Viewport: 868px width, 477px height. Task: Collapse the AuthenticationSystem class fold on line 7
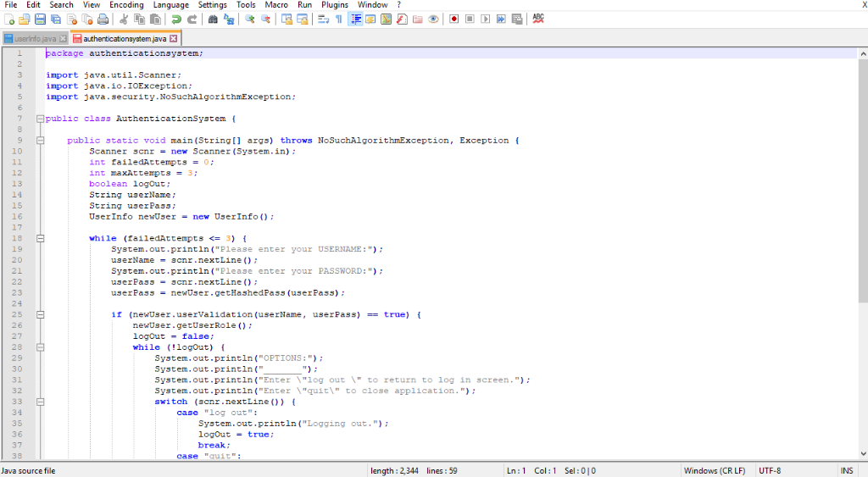tap(40, 119)
